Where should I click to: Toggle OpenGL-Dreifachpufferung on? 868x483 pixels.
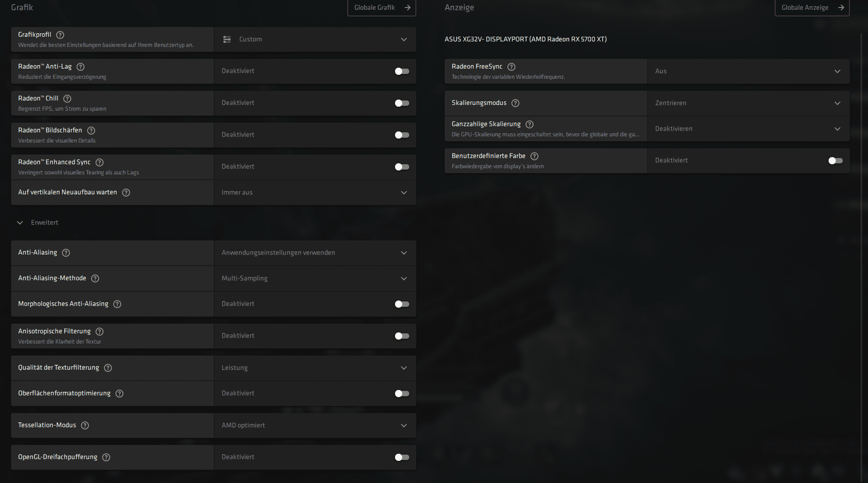402,457
